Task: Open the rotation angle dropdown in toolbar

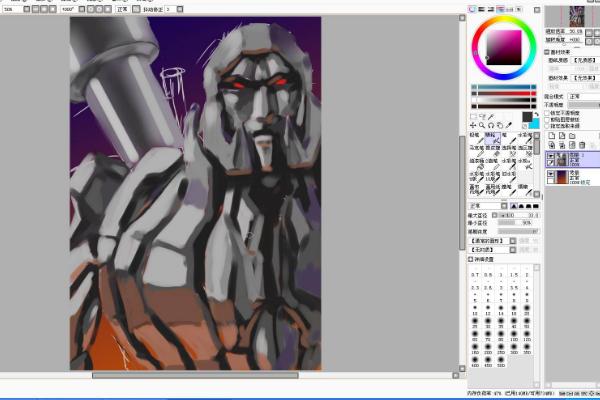Action: [82, 8]
